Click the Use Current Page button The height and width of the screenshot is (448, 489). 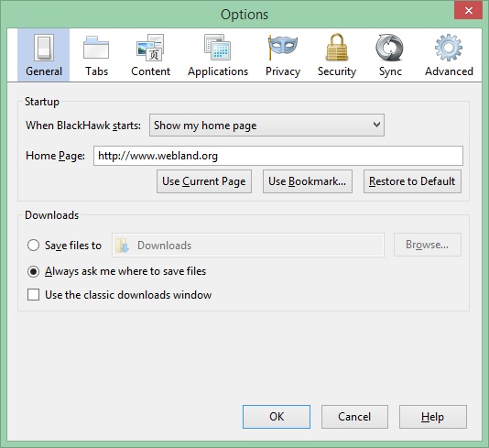click(x=204, y=181)
